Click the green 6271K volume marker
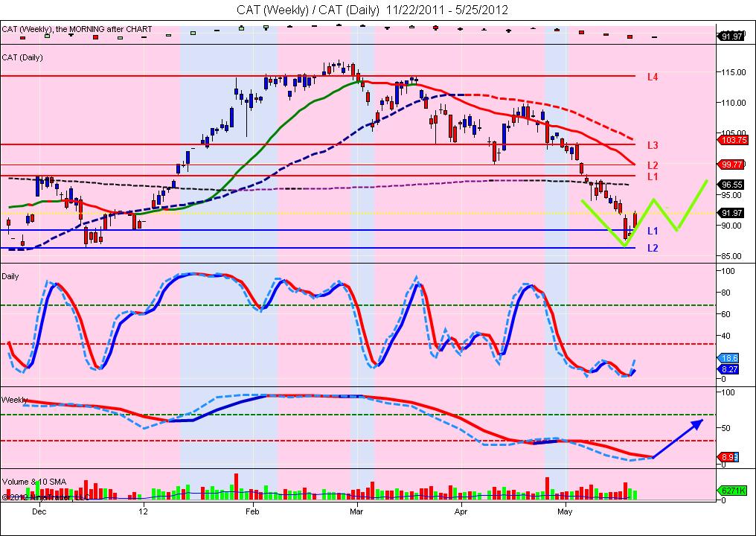Viewport: 756px width, 536px height. click(732, 491)
